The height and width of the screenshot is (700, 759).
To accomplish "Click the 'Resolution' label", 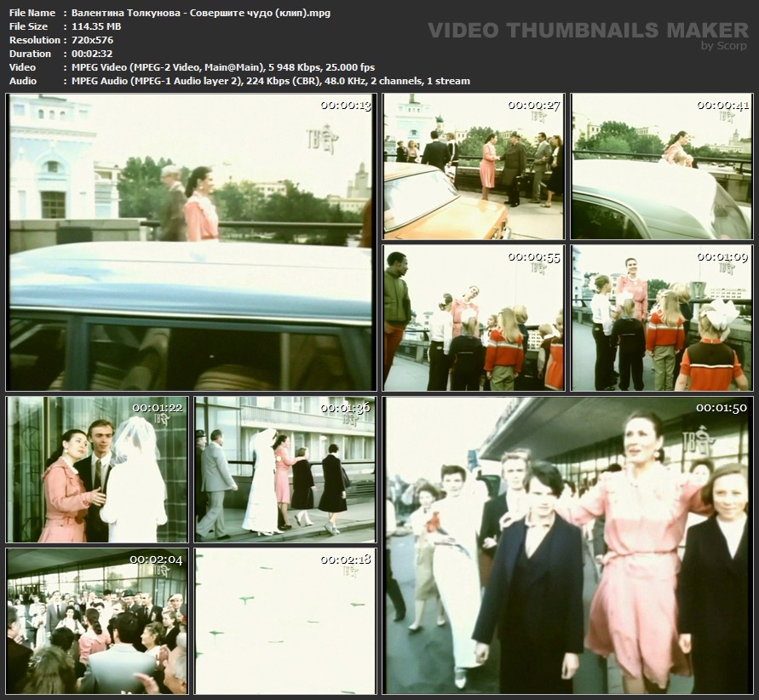I will [34, 40].
